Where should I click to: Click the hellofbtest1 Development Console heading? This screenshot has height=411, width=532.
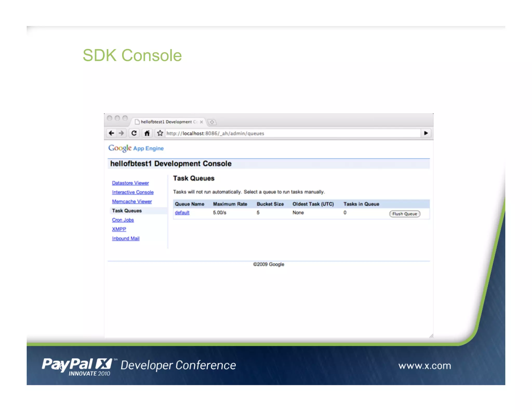(171, 164)
